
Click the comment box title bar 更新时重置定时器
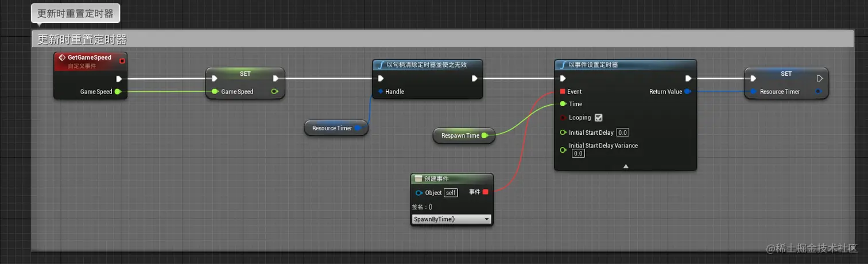click(x=443, y=39)
